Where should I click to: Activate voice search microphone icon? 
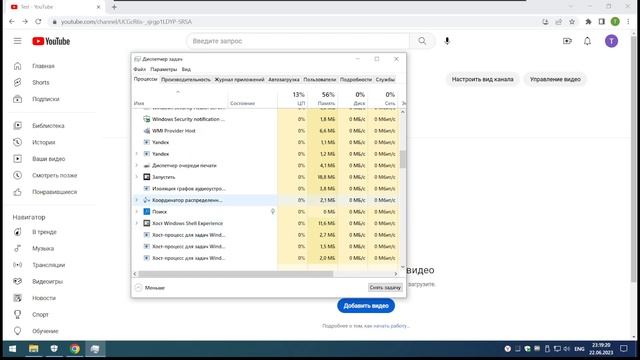pyautogui.click(x=447, y=41)
